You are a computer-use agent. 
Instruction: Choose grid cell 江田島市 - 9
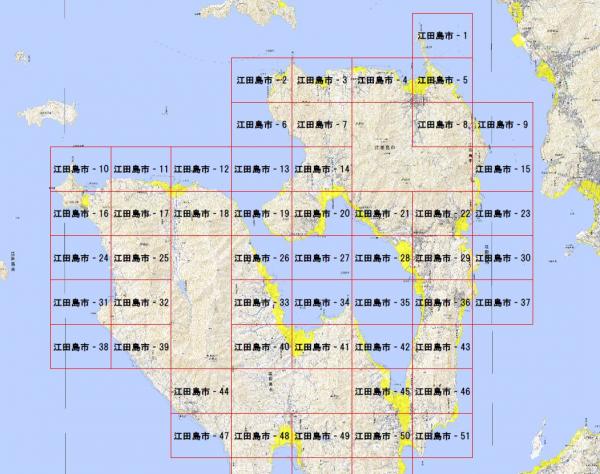click(x=502, y=124)
